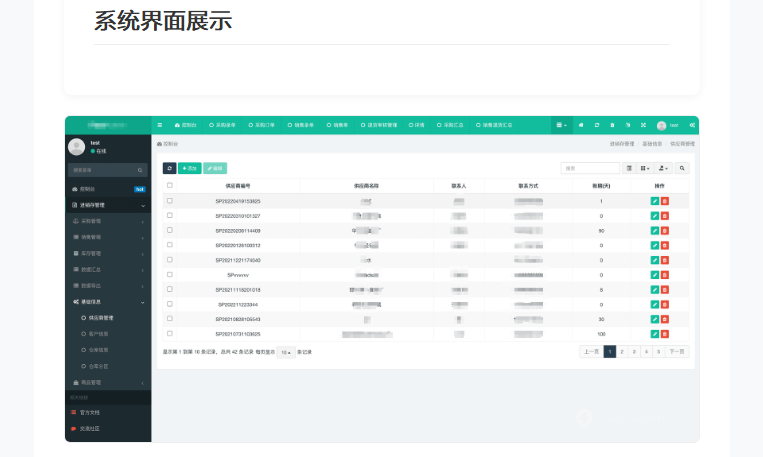Open 仓库分区 in the sidebar
Screen dimensions: 763x457
[x=99, y=366]
